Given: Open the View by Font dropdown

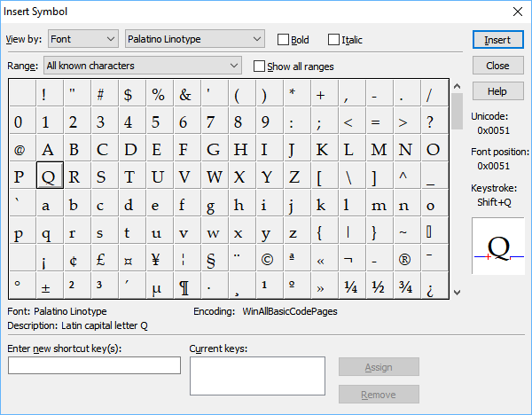Looking at the screenshot, I should (x=82, y=39).
